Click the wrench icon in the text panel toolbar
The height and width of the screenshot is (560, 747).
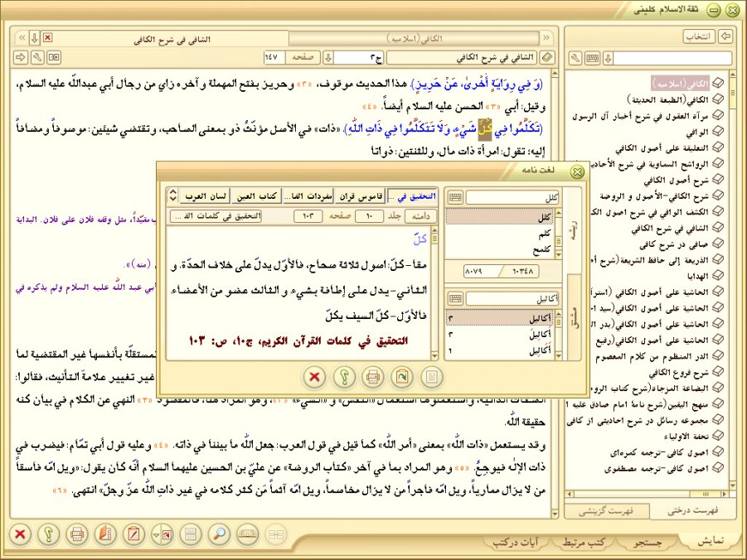pos(37,58)
